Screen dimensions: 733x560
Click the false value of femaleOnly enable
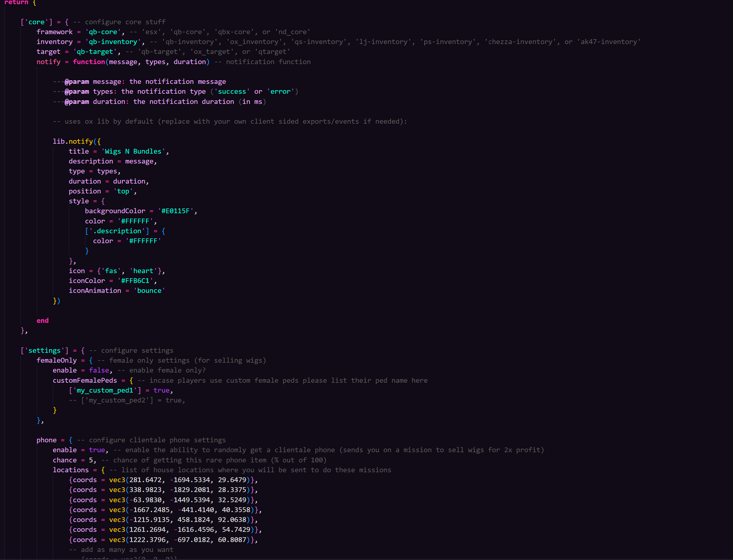point(99,371)
